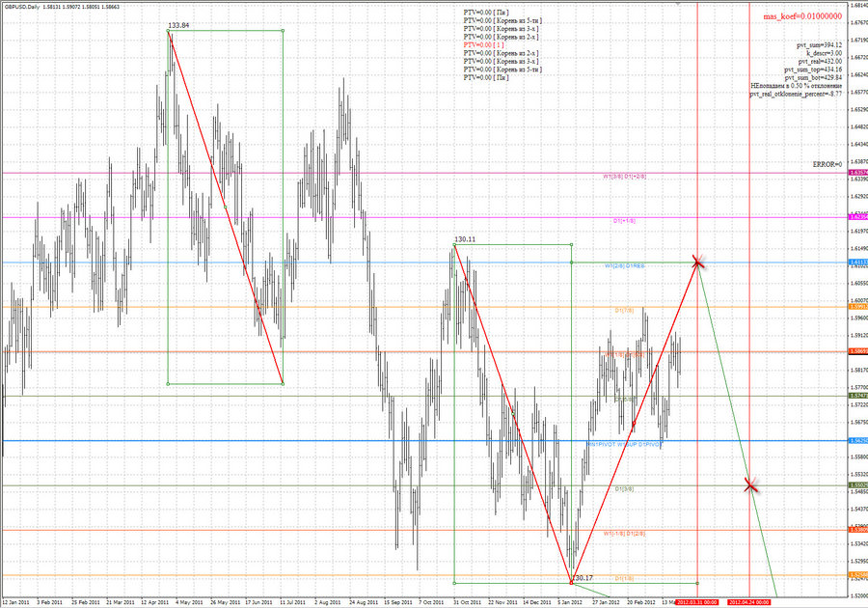Click the pvt_sum_bot=429.84 text
The width and height of the screenshot is (868, 608).
(813, 77)
